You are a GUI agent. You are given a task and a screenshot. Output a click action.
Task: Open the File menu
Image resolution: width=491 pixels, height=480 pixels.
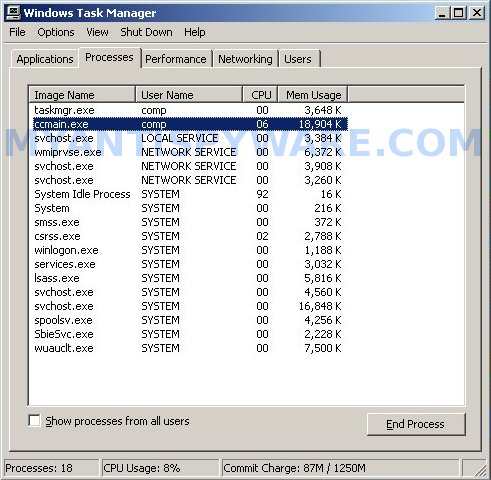tap(17, 32)
